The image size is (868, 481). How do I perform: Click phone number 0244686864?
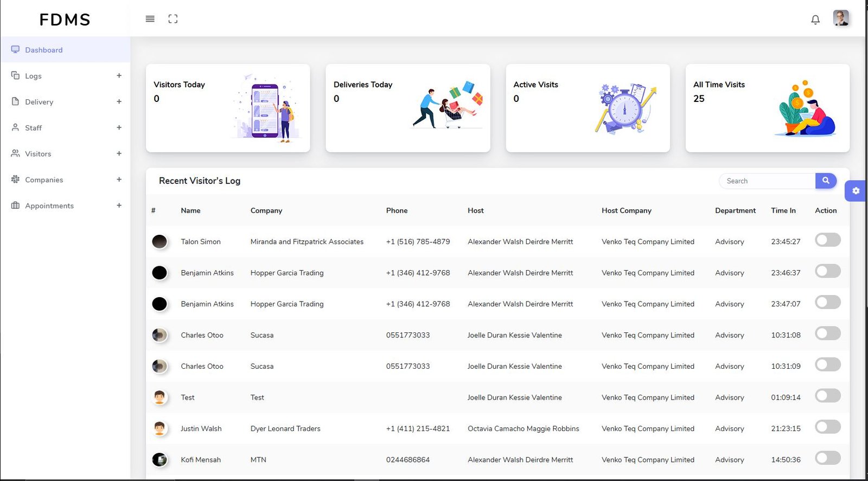(x=408, y=460)
